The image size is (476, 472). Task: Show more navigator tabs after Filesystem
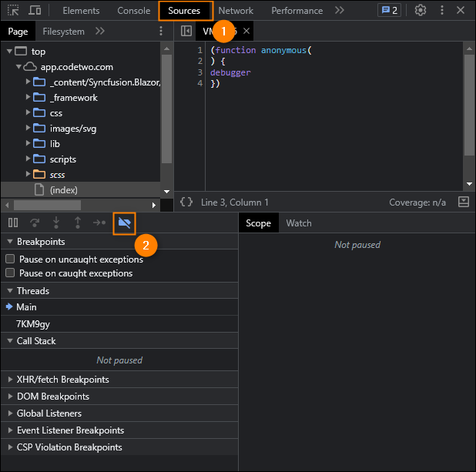pos(100,31)
